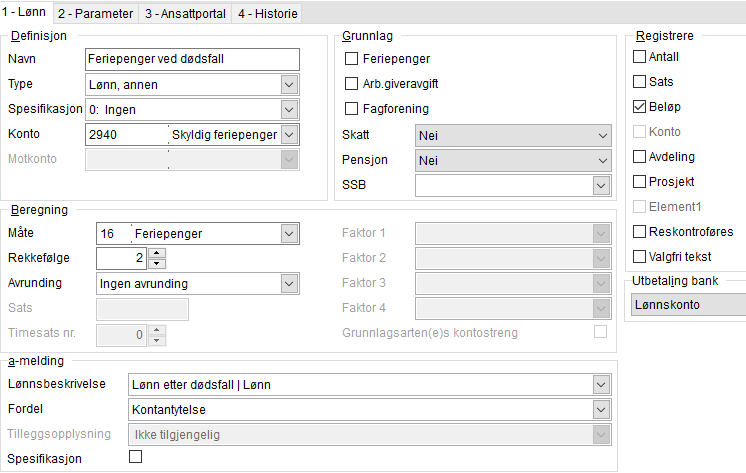
Task: Open the Skatt dropdown set to Nei
Action: (x=513, y=136)
